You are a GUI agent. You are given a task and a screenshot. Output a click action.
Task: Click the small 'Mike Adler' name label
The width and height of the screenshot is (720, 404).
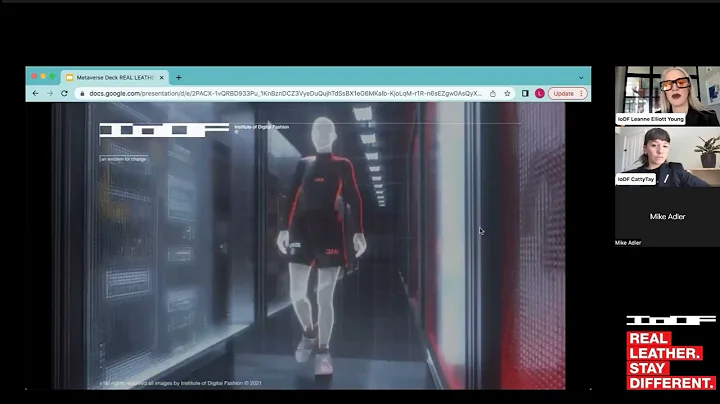(x=628, y=243)
